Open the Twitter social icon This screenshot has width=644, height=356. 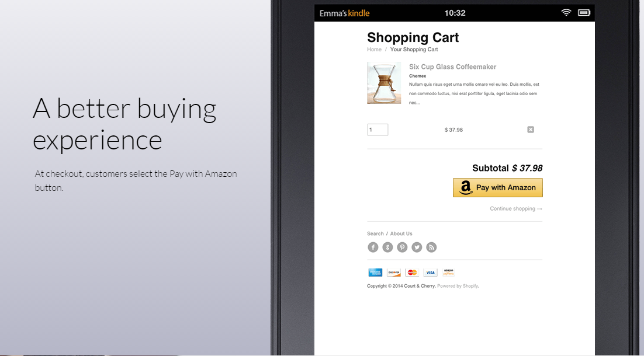(417, 247)
